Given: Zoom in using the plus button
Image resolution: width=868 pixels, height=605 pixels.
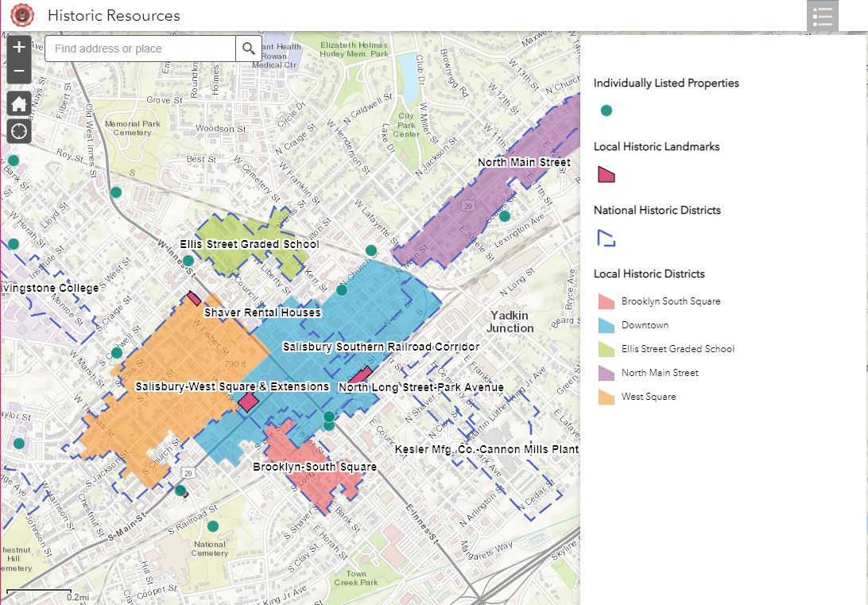Looking at the screenshot, I should [x=19, y=47].
